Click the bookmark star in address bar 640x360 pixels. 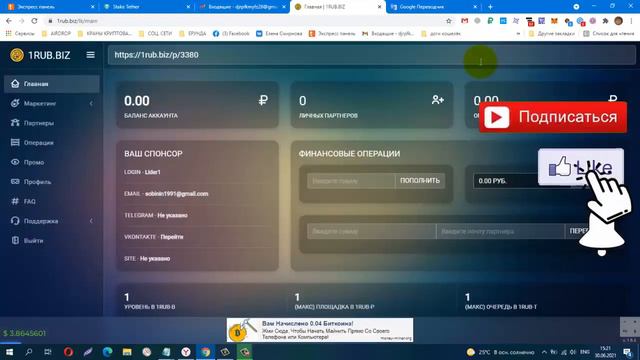[x=449, y=21]
